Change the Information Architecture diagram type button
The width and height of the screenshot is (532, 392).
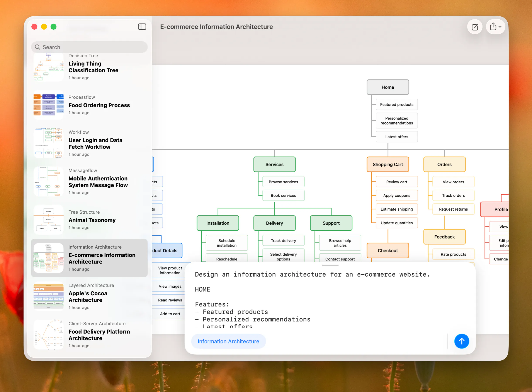point(228,341)
